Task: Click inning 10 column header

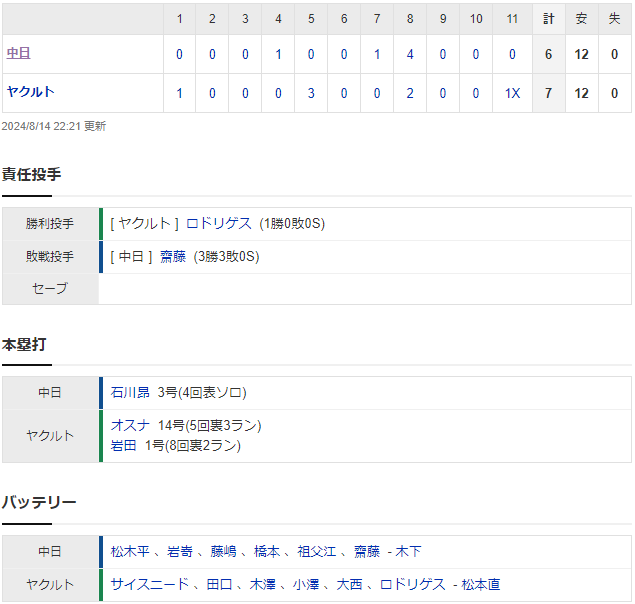Action: click(476, 19)
